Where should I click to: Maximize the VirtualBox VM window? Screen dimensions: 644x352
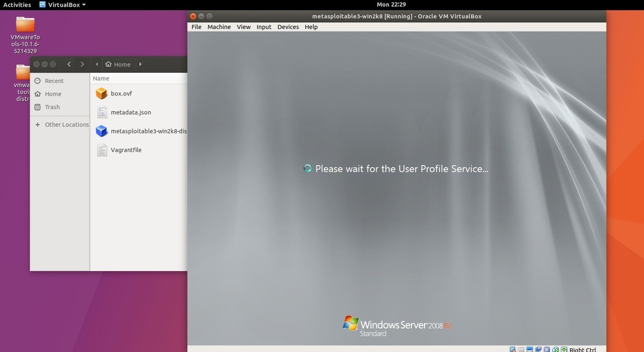(210, 16)
